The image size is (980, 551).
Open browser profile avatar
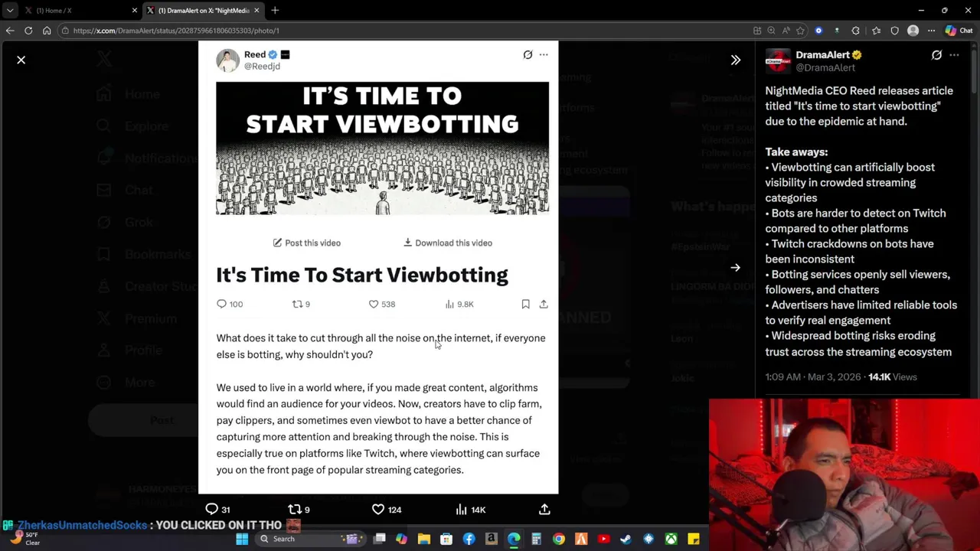913,31
